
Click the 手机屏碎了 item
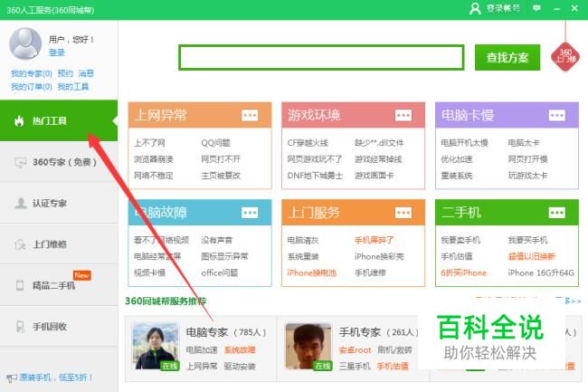pos(375,240)
